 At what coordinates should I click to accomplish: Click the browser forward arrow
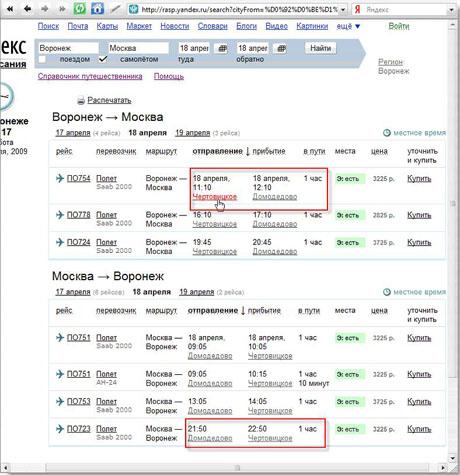45,9
